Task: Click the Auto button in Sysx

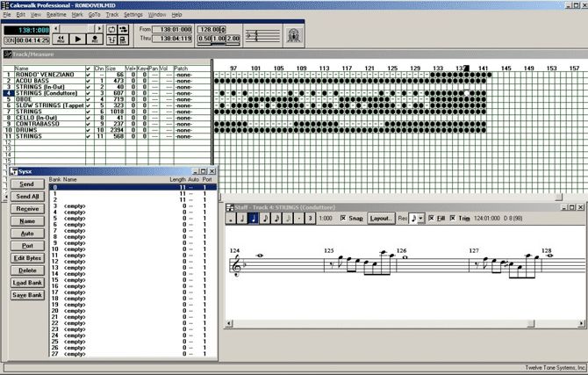Action: coord(27,234)
